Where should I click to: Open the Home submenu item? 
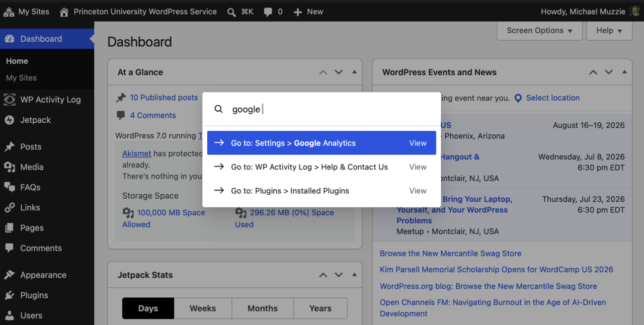point(17,61)
